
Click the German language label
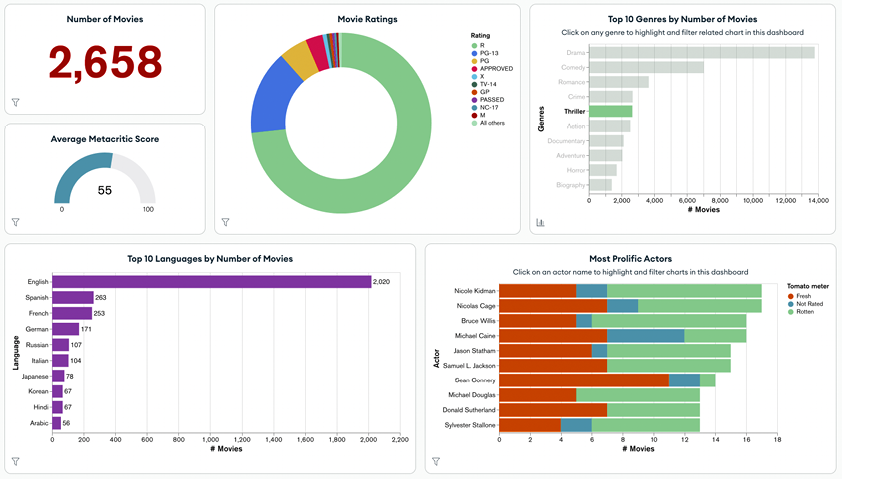37,329
